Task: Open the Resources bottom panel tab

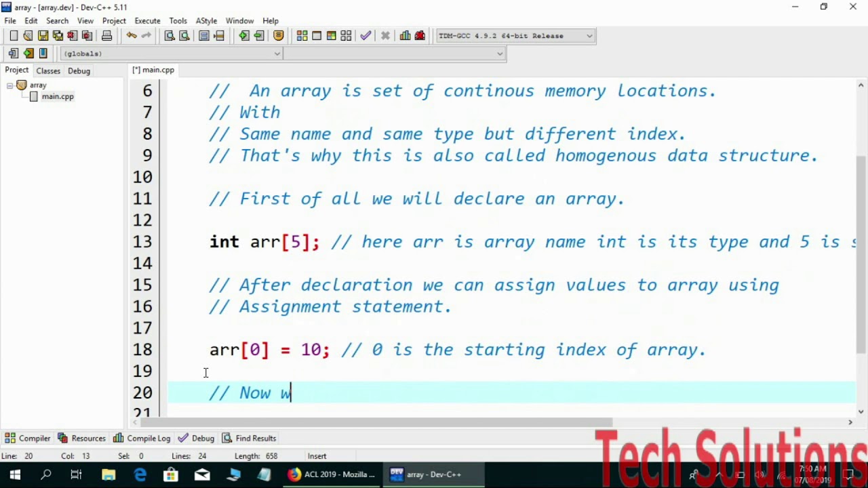Action: pos(81,439)
